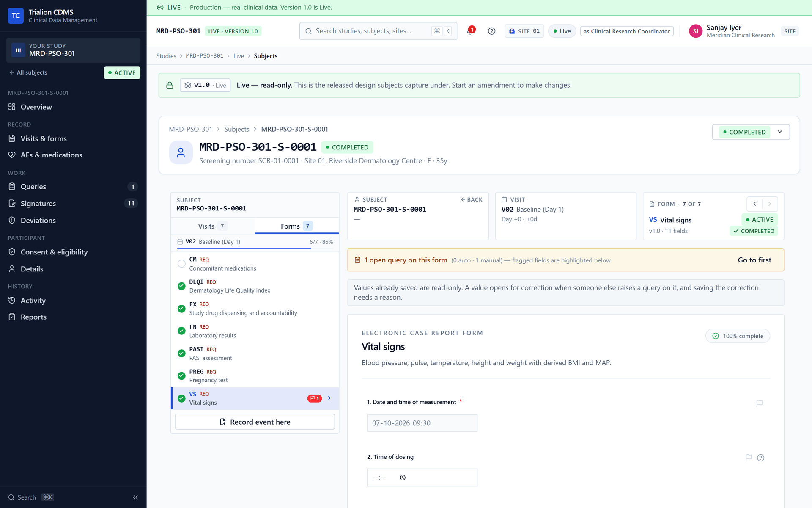
Task: Open the notifications bell
Action: tap(470, 31)
